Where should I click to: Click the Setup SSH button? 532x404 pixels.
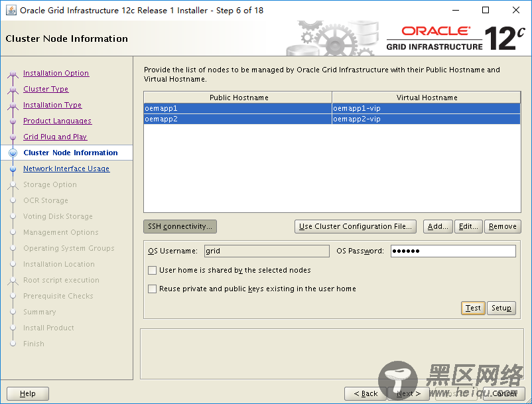(501, 308)
